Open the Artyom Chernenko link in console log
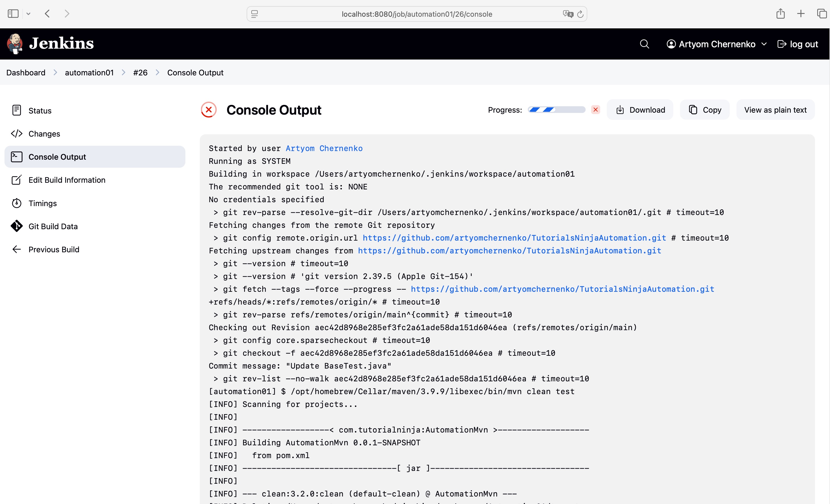This screenshot has width=830, height=504. click(x=324, y=149)
